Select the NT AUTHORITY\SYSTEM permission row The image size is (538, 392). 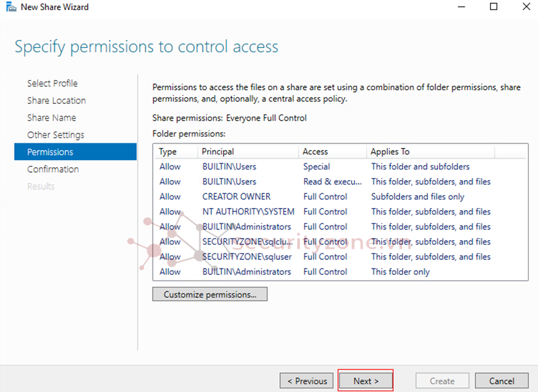click(248, 212)
